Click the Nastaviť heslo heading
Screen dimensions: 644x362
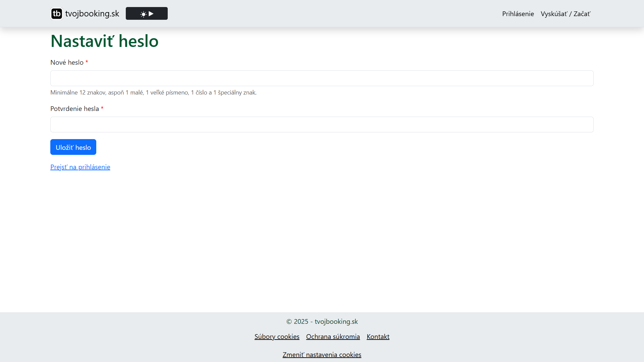104,41
